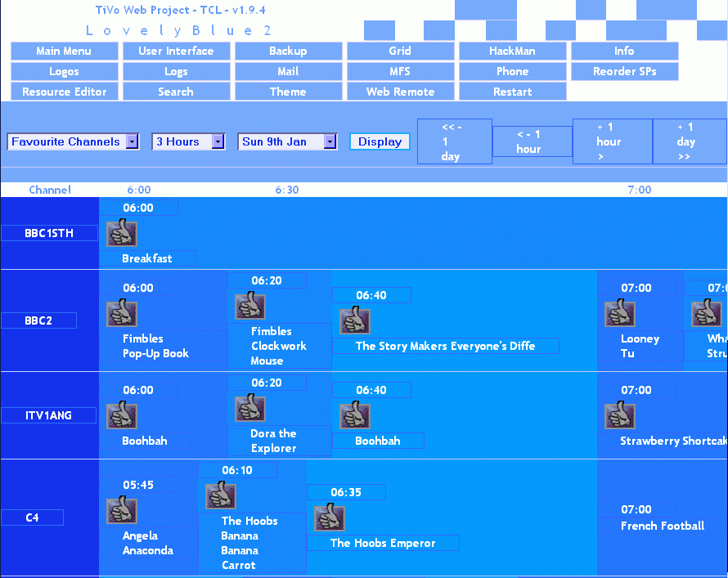Go to Backup page
This screenshot has height=578, width=728.
tap(288, 51)
